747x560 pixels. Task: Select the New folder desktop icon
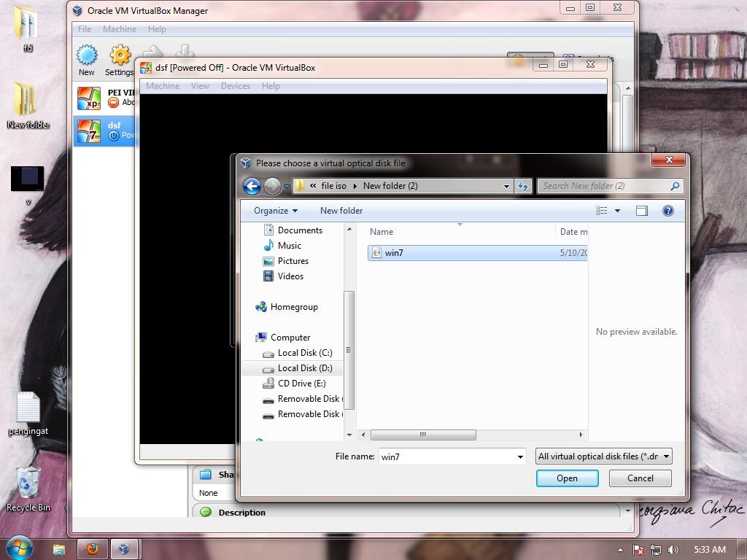(x=28, y=105)
